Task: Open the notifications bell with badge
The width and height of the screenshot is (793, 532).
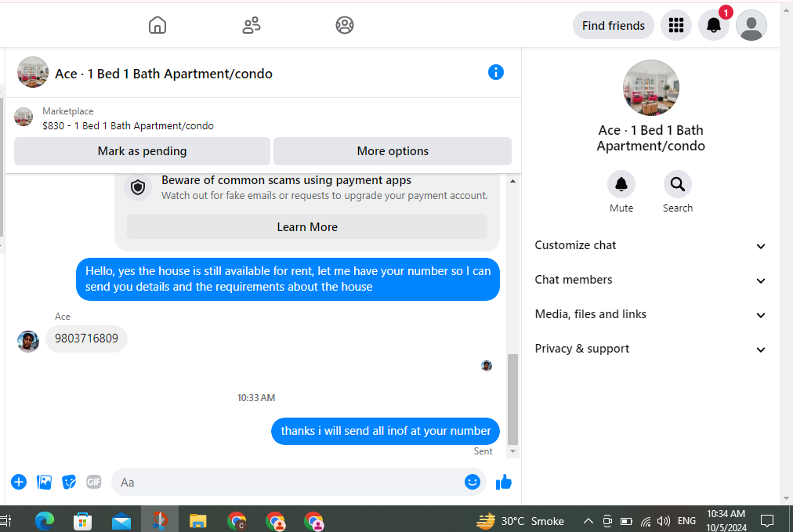Action: [714, 25]
